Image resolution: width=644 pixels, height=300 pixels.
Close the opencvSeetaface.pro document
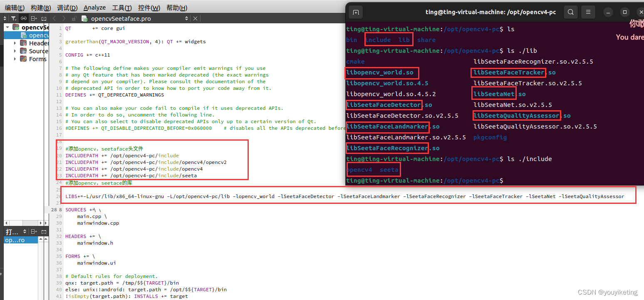(x=195, y=18)
